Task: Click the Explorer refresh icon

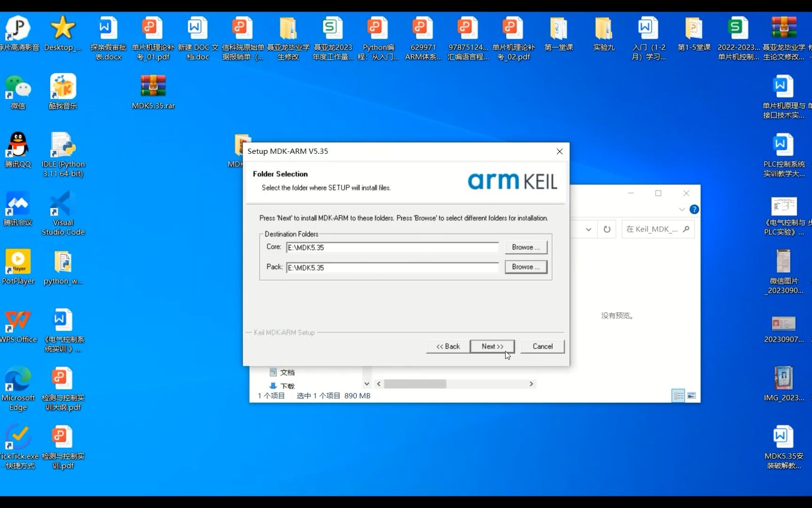Action: coord(607,229)
